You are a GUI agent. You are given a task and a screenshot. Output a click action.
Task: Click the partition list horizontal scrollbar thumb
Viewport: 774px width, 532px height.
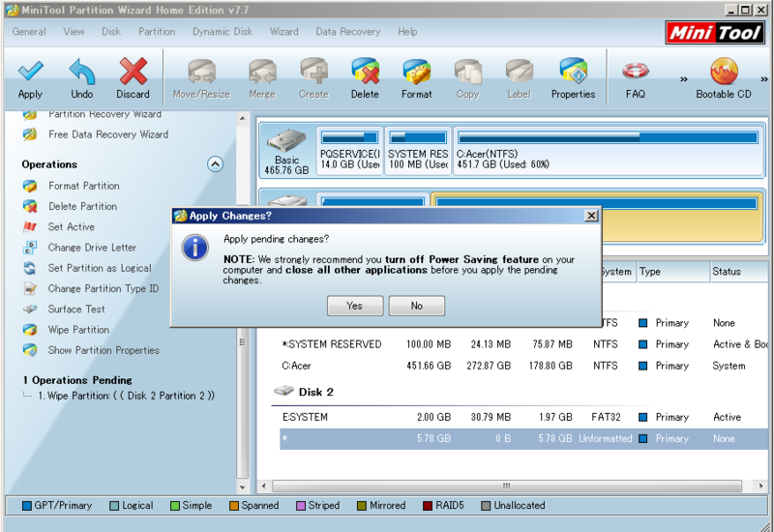point(506,487)
